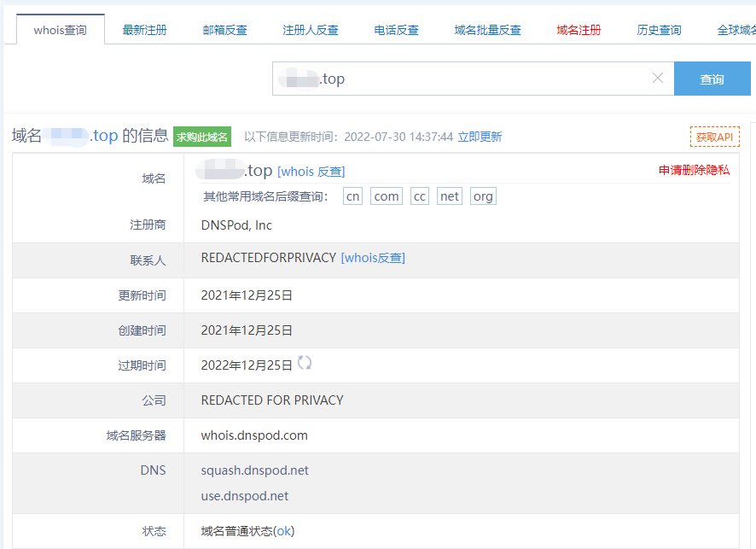The height and width of the screenshot is (549, 756).
Task: Clear the domain search box with X
Action: coord(658,79)
